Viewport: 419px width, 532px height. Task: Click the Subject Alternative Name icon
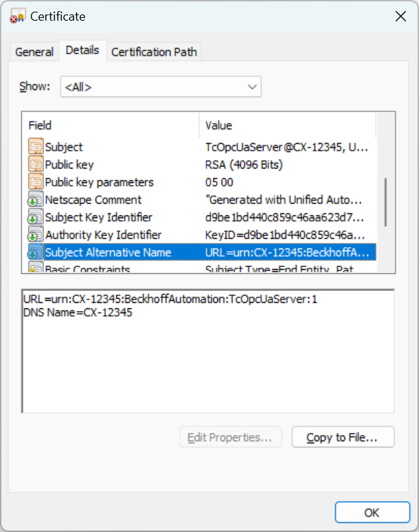tap(36, 253)
